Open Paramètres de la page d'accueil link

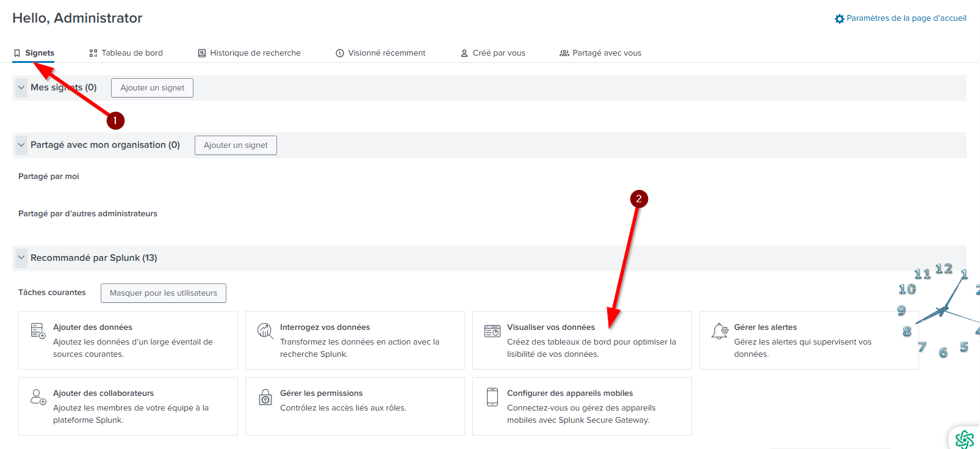click(x=906, y=18)
